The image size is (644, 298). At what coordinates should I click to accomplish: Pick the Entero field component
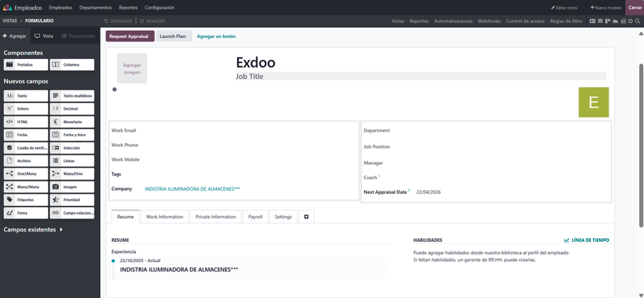[26, 109]
